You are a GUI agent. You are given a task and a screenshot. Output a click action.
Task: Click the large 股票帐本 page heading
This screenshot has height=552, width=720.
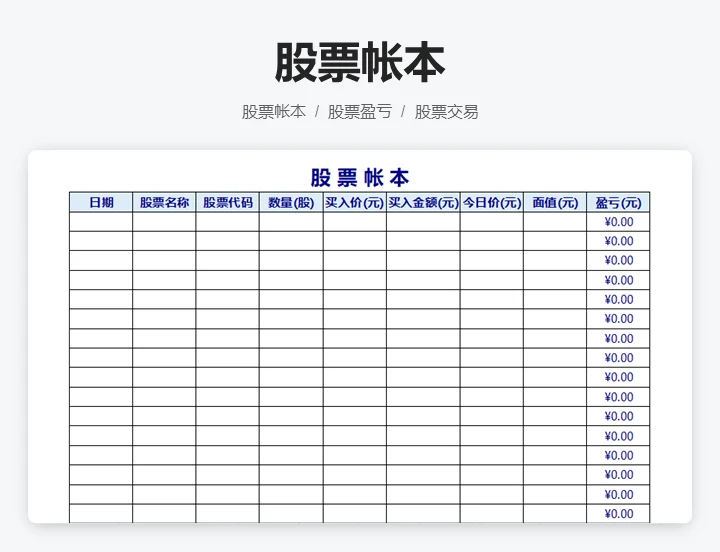(x=360, y=63)
